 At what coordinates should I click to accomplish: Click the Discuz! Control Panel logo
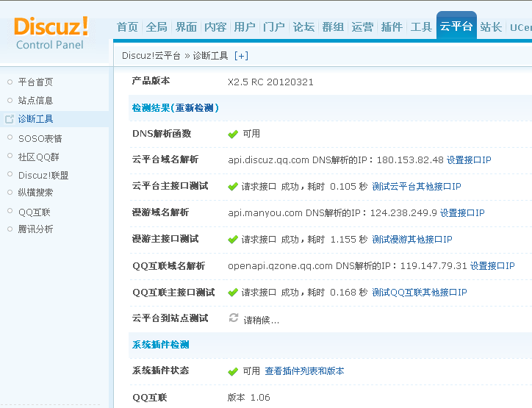tap(51, 33)
